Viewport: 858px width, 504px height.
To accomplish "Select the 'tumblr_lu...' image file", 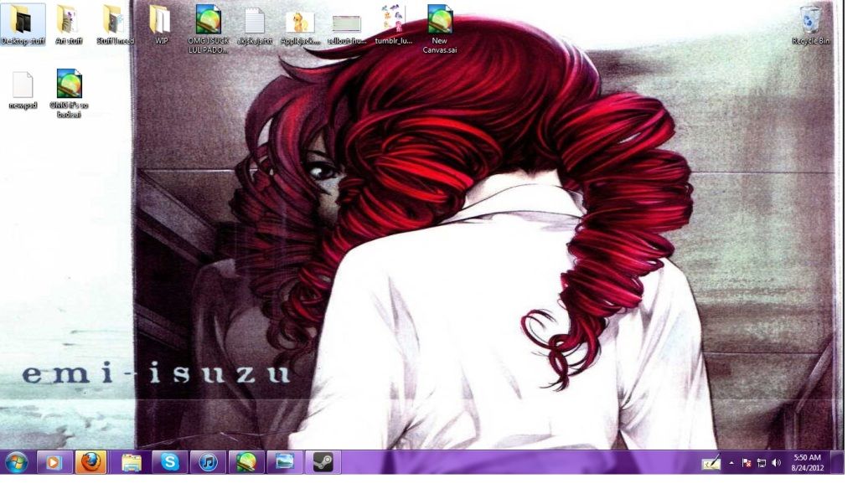I will tap(394, 24).
